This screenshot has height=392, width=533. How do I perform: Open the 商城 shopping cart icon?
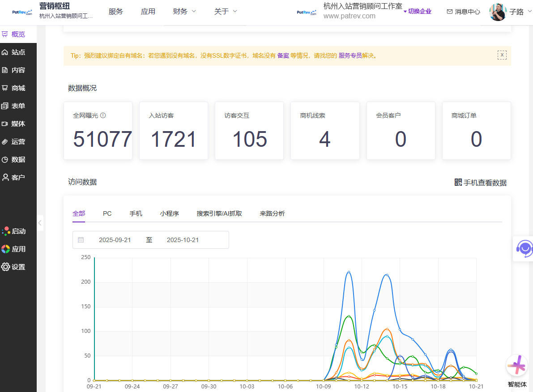pos(5,88)
